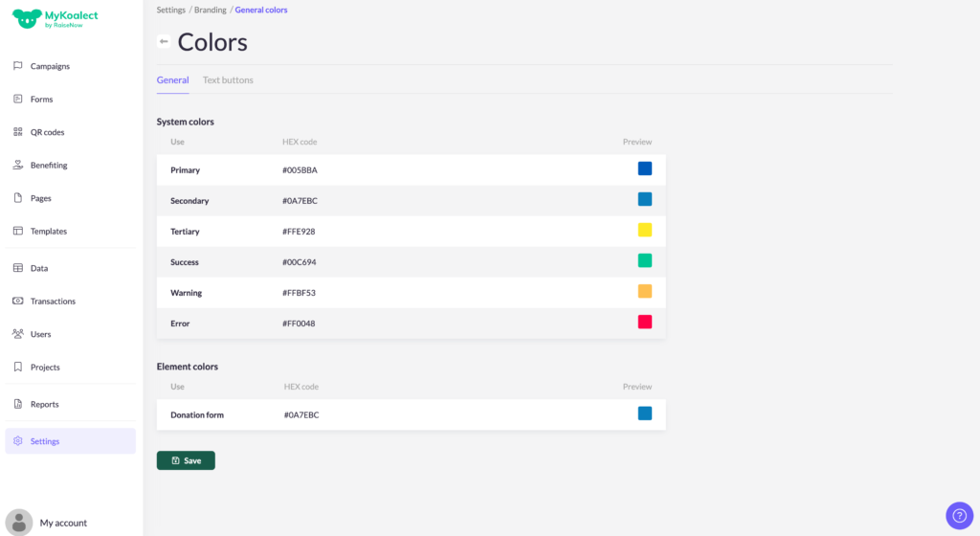Edit the Warning HEX code field

299,293
